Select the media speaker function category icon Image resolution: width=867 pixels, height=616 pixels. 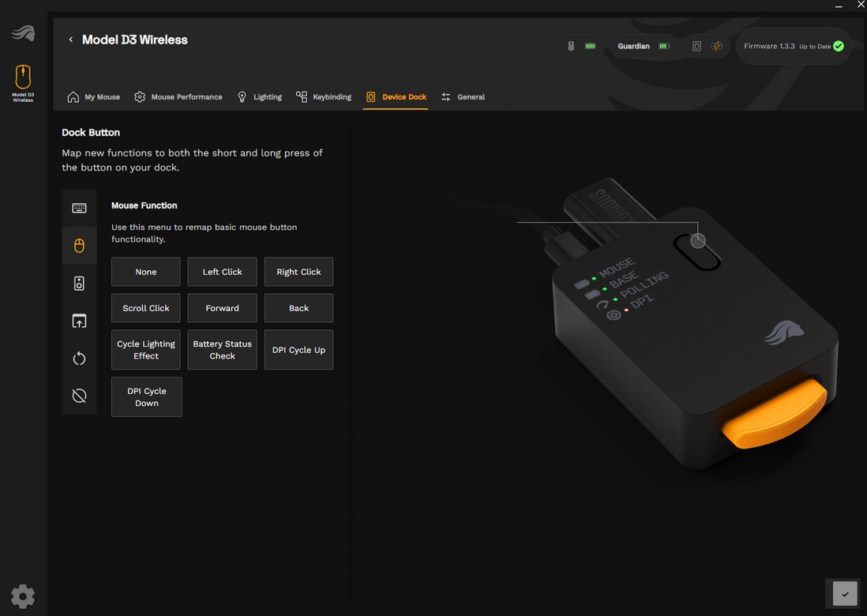click(x=79, y=283)
